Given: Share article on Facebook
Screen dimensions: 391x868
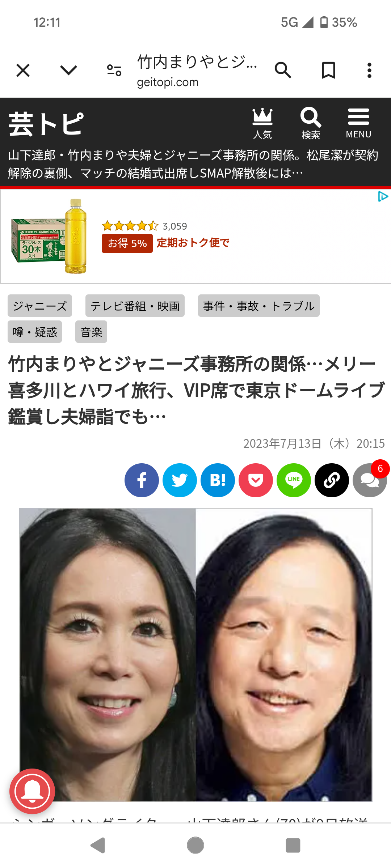Looking at the screenshot, I should 142,480.
